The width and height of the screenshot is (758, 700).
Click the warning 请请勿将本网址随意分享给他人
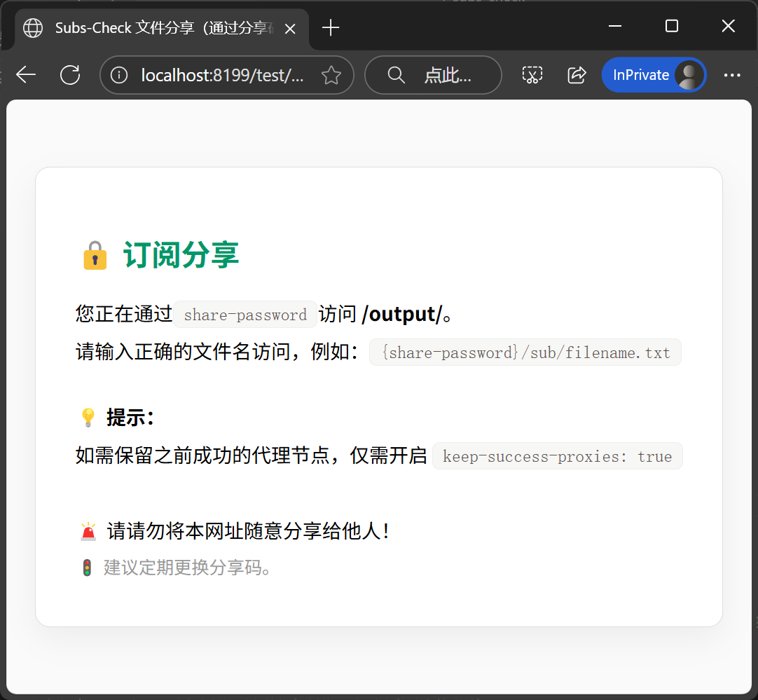click(248, 531)
